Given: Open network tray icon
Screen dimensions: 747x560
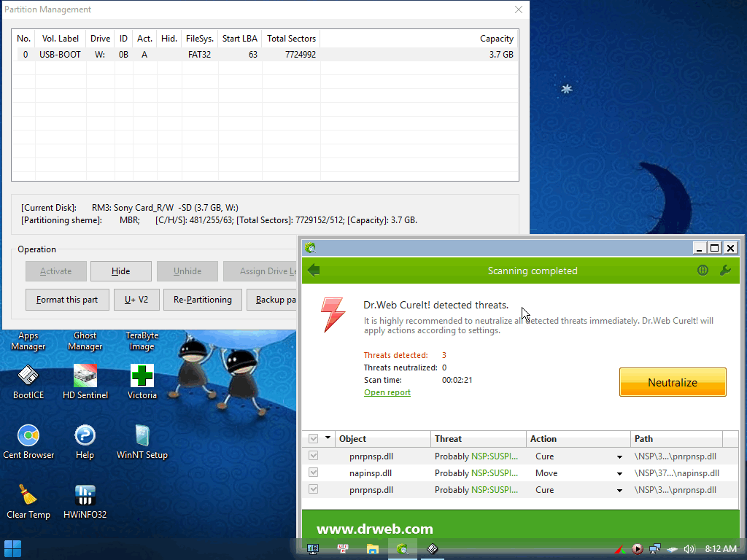Looking at the screenshot, I should pos(655,549).
